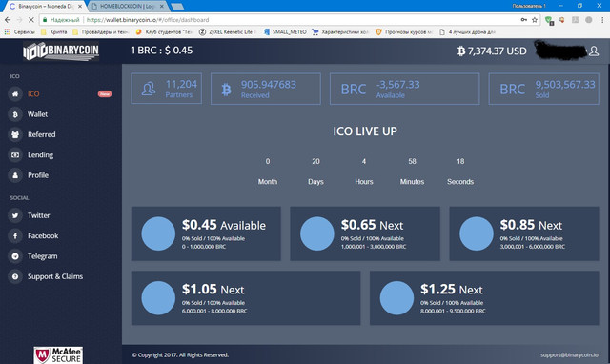The height and width of the screenshot is (364, 610).
Task: Click the Facebook icon in sidebar
Action: [x=15, y=235]
